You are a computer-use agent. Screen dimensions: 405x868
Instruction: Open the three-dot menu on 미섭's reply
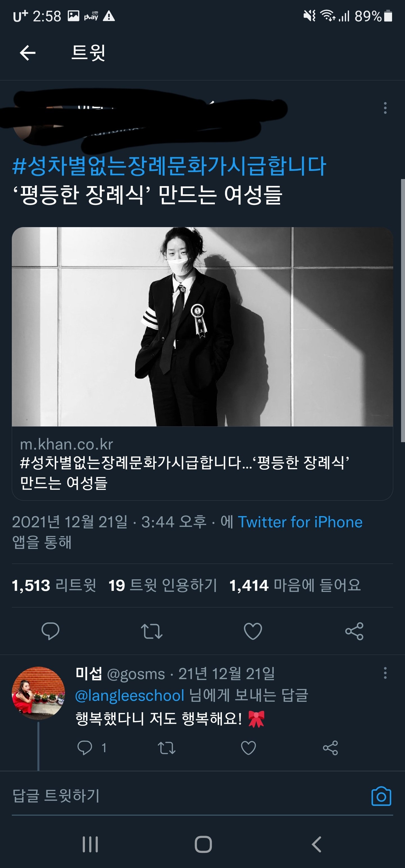pos(385,673)
